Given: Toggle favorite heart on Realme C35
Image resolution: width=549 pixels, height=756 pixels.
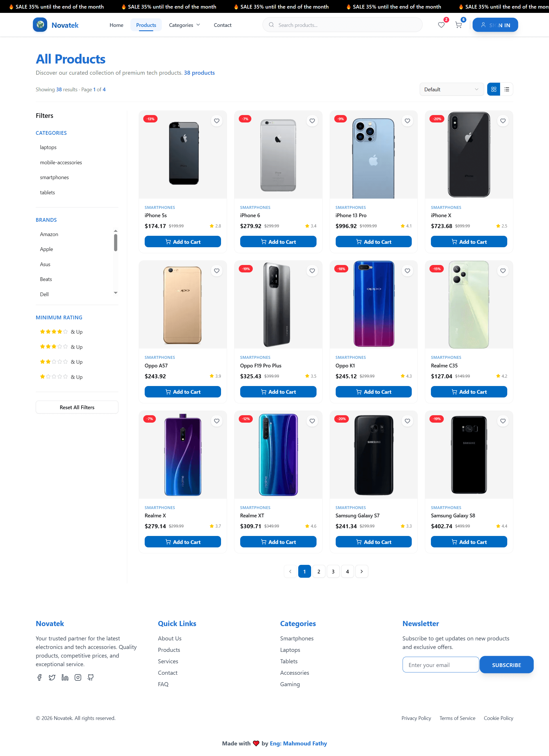Looking at the screenshot, I should [x=503, y=271].
